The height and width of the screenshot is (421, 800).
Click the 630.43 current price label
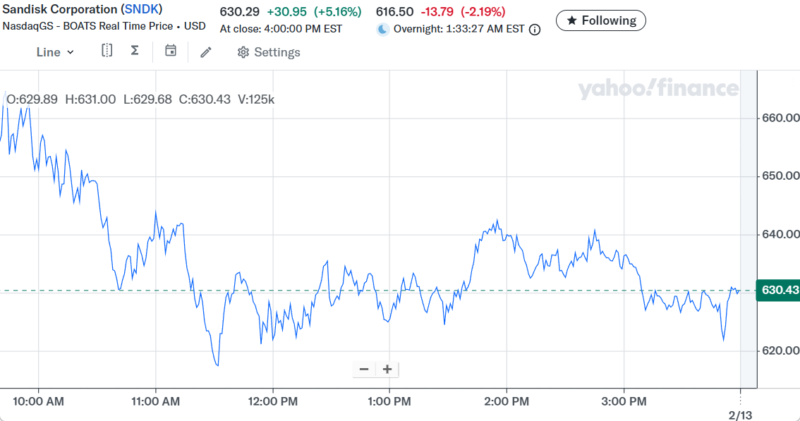[778, 290]
